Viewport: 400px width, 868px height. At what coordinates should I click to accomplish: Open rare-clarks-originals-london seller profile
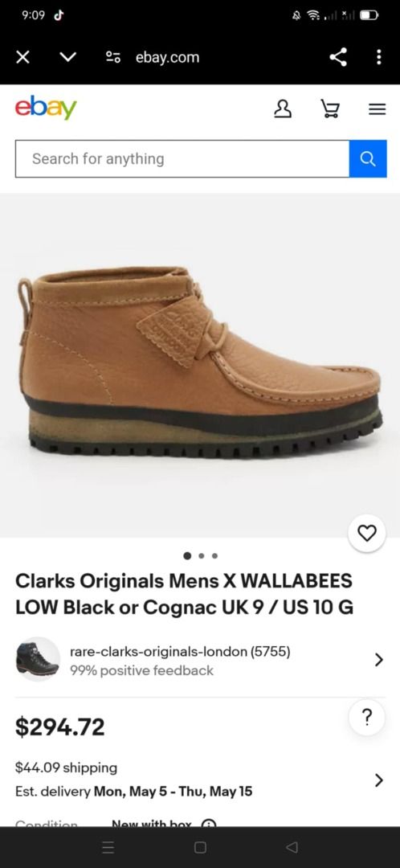(180, 652)
